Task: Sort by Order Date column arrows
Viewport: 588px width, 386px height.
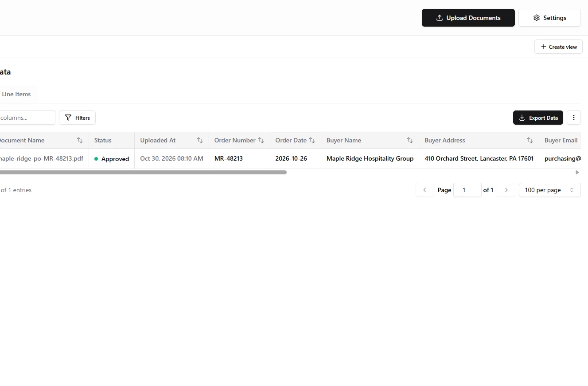Action: click(x=312, y=140)
